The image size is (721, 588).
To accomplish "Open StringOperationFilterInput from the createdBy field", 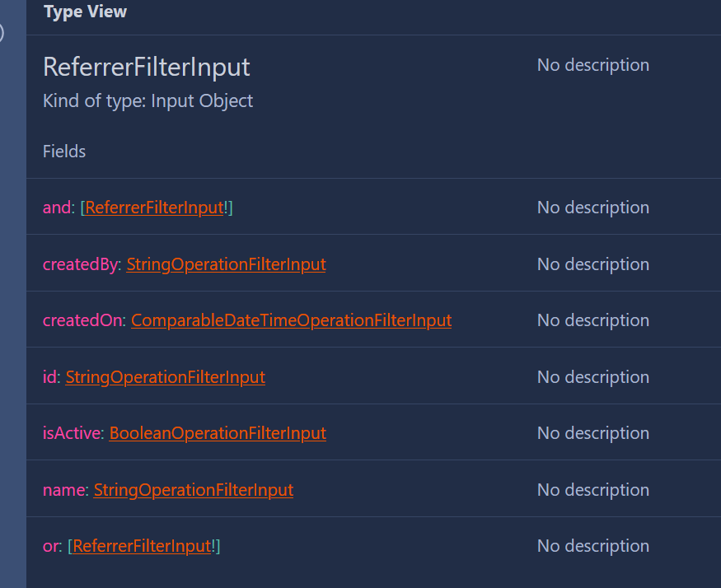I will click(x=226, y=264).
